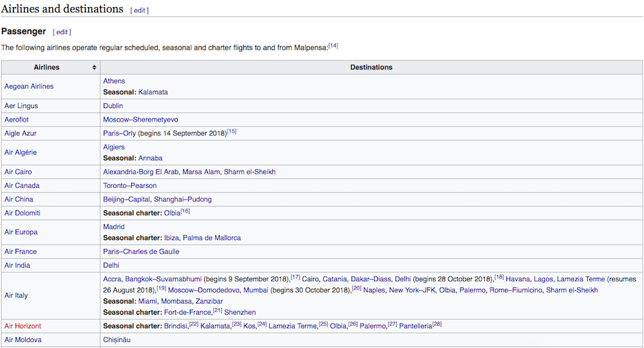Screen dimensions: 644x348
Task: Open the Miami seasonal link
Action: click(147, 301)
